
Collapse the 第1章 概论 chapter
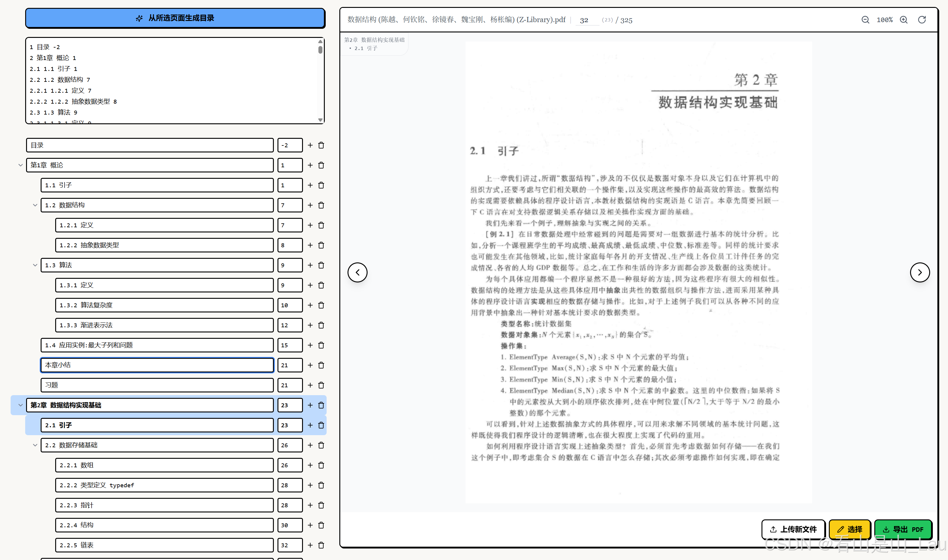pos(20,165)
